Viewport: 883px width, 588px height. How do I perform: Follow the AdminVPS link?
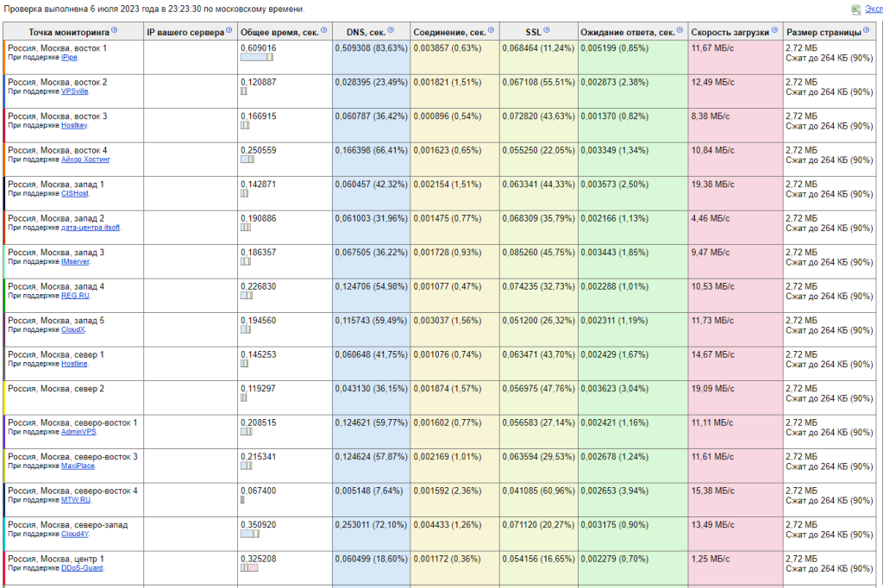(x=78, y=432)
